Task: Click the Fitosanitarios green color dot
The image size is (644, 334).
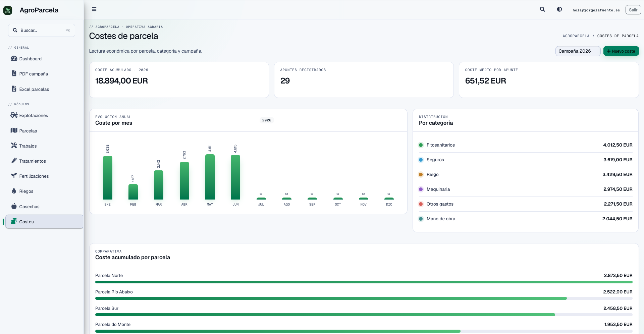Action: point(421,145)
